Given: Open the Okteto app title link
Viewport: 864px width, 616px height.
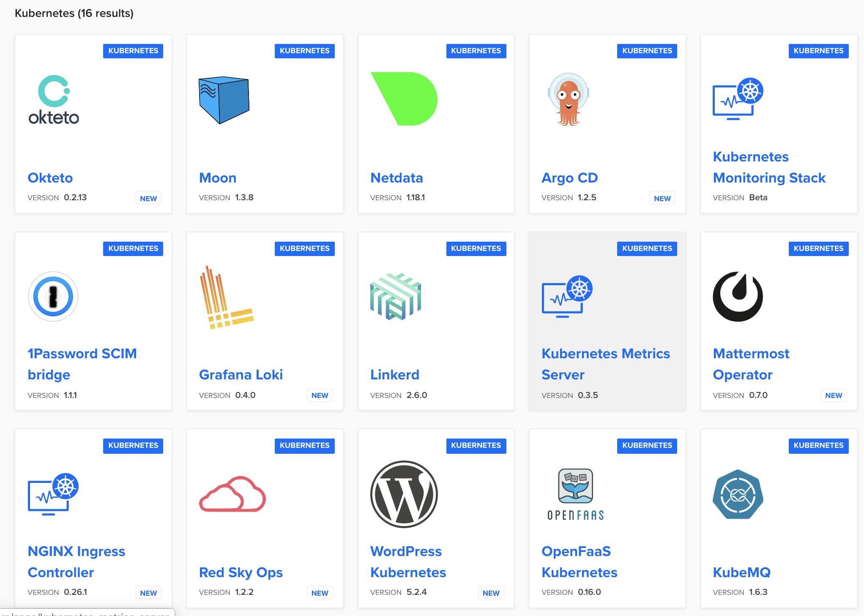Looking at the screenshot, I should pos(50,178).
